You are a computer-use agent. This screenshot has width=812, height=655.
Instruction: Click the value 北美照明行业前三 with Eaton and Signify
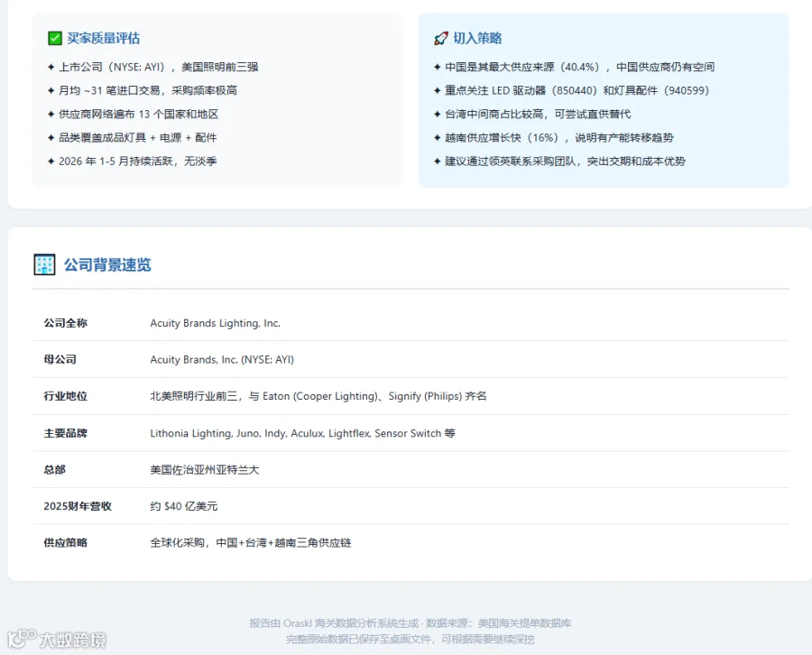(318, 396)
